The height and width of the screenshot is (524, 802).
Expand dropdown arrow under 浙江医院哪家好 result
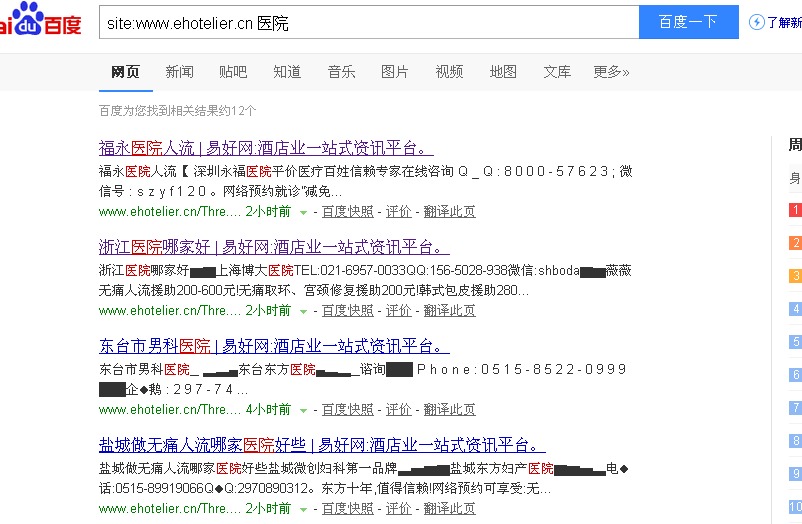303,312
